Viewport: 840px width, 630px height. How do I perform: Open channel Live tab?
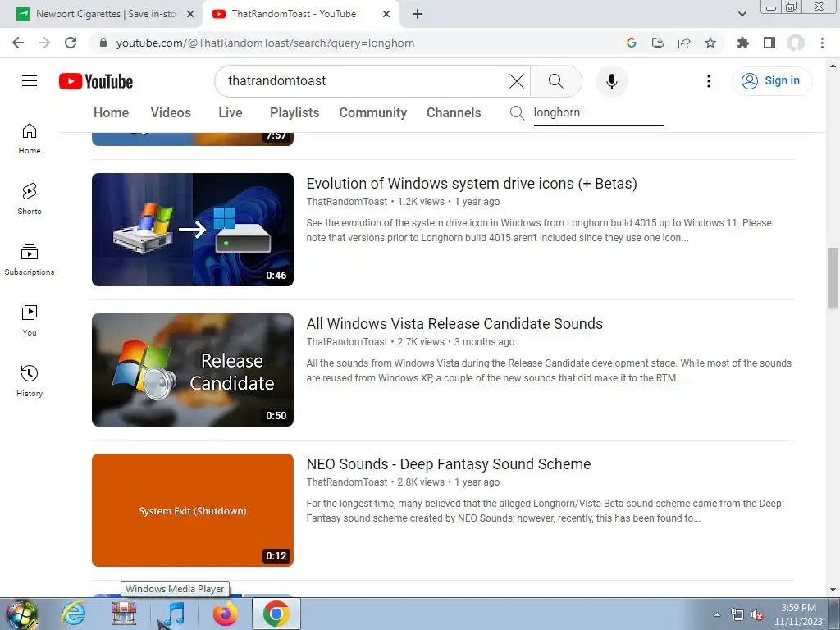pos(231,112)
